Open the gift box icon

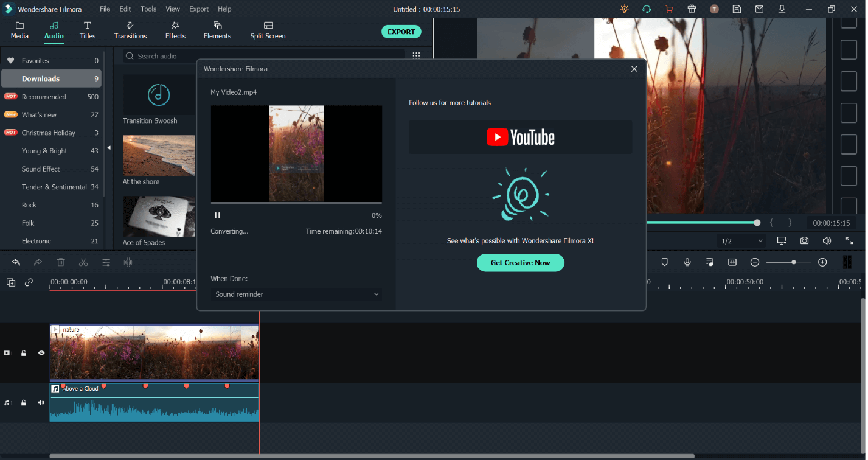pyautogui.click(x=692, y=9)
